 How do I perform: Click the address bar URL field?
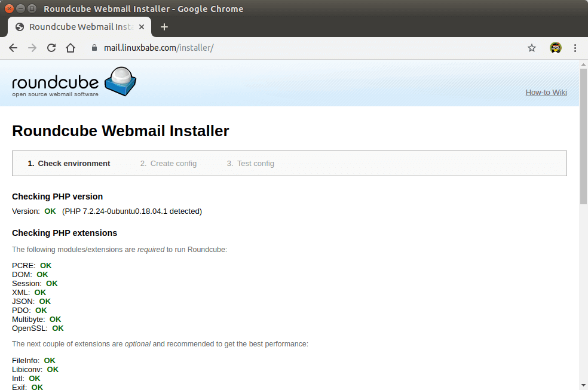pyautogui.click(x=299, y=48)
